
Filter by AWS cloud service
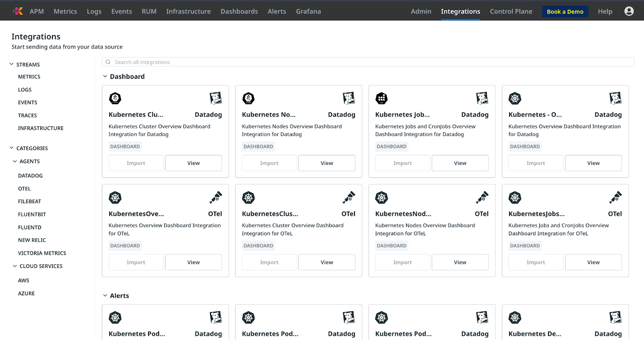(23, 280)
